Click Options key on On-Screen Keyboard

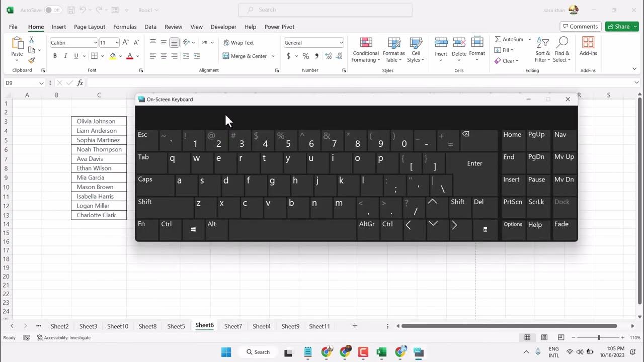[513, 230]
